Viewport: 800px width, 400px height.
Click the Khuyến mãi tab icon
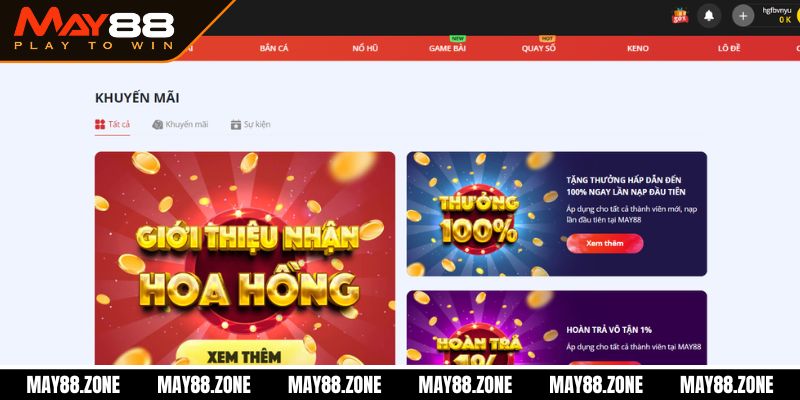pyautogui.click(x=158, y=124)
